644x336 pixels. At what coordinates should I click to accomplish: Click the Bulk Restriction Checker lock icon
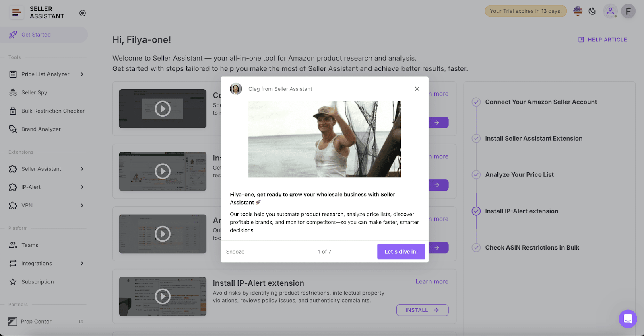13,111
